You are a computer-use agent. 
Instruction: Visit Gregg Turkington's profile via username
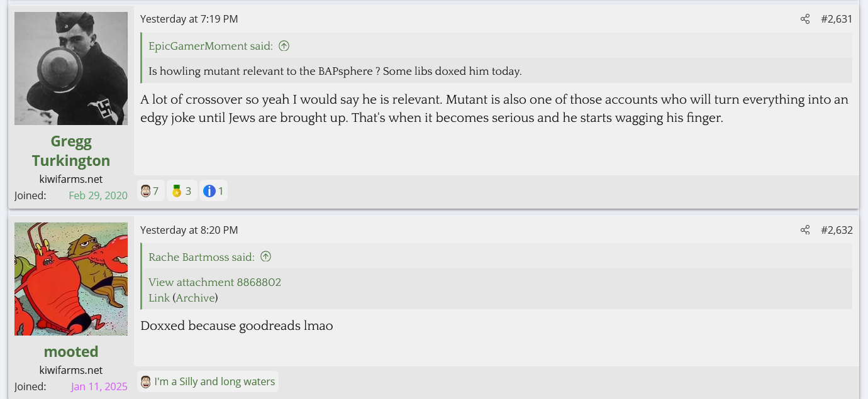coord(71,151)
